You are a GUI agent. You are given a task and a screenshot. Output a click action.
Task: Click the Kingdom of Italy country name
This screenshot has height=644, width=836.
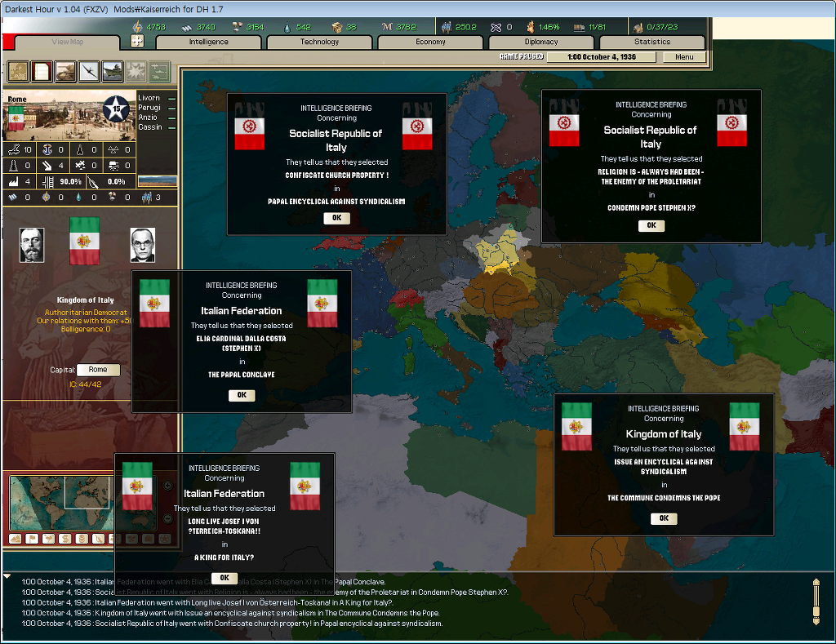click(85, 300)
